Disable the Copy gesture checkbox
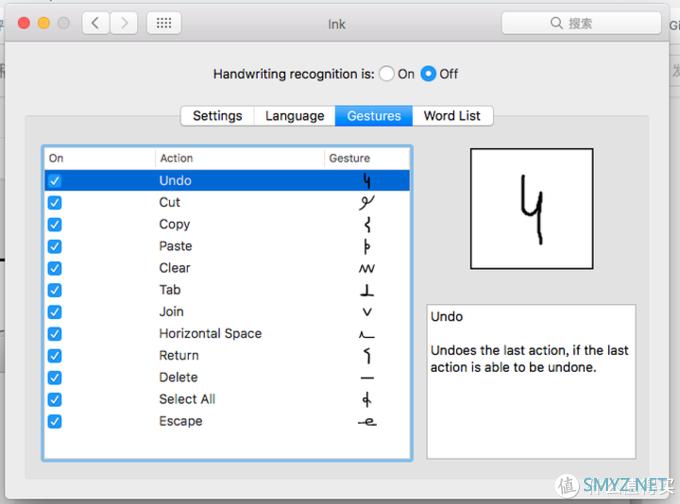The height and width of the screenshot is (504, 680). 55,225
